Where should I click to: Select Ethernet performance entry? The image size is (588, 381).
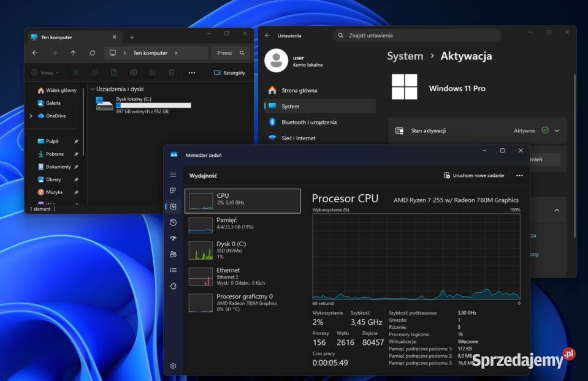click(x=243, y=276)
